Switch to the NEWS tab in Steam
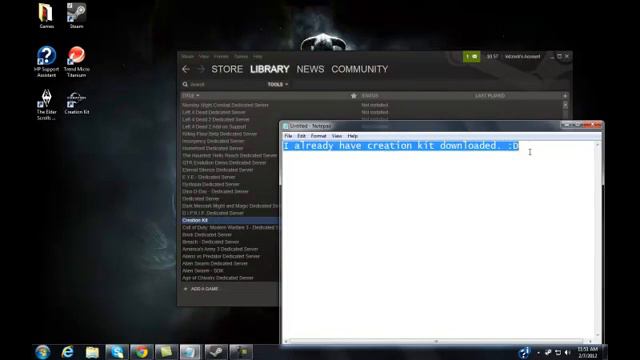 pos(310,69)
